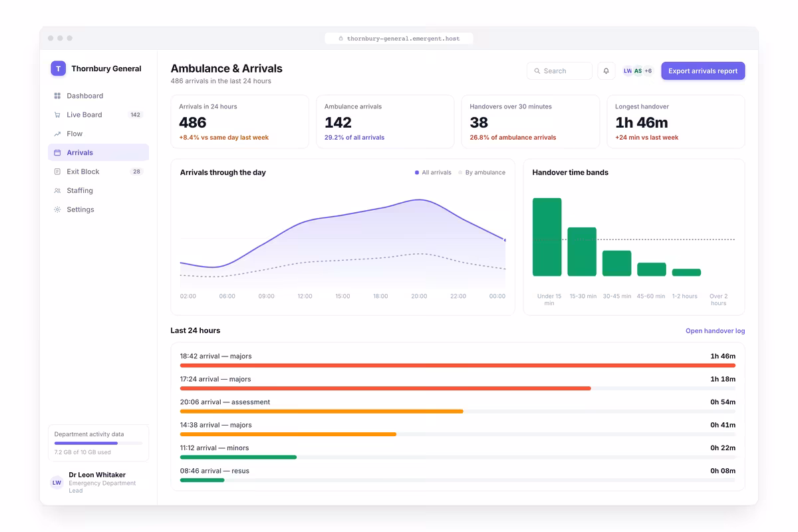The image size is (798, 532).
Task: Click the Exit Block document icon
Action: pyautogui.click(x=57, y=172)
